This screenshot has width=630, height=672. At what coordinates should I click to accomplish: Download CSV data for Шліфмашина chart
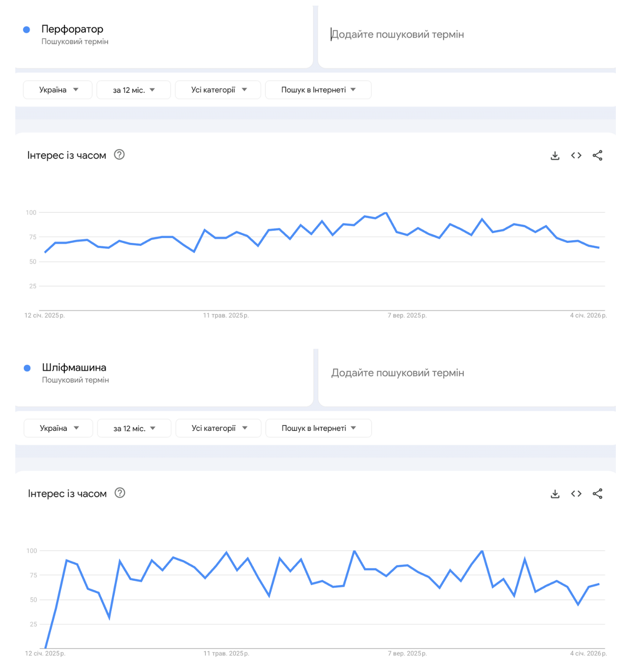point(555,494)
